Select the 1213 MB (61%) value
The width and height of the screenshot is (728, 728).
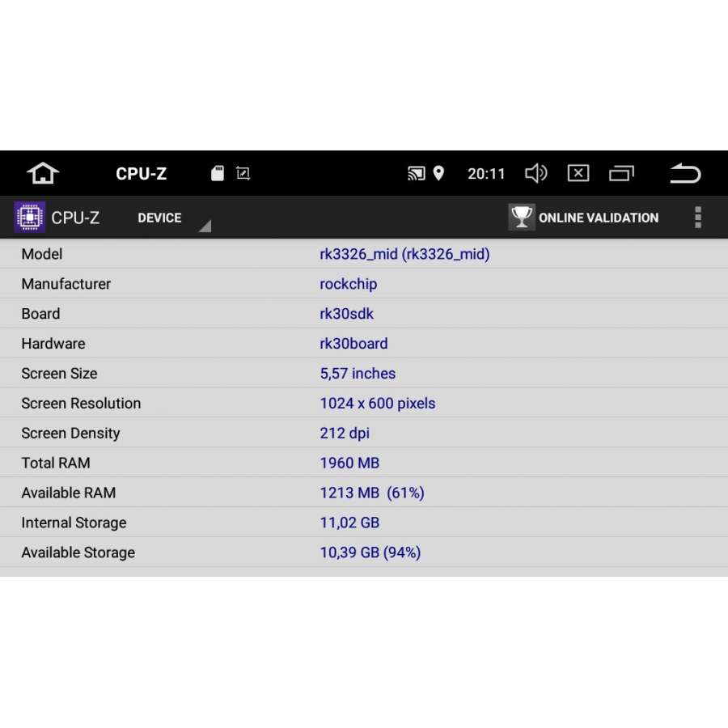pos(372,493)
